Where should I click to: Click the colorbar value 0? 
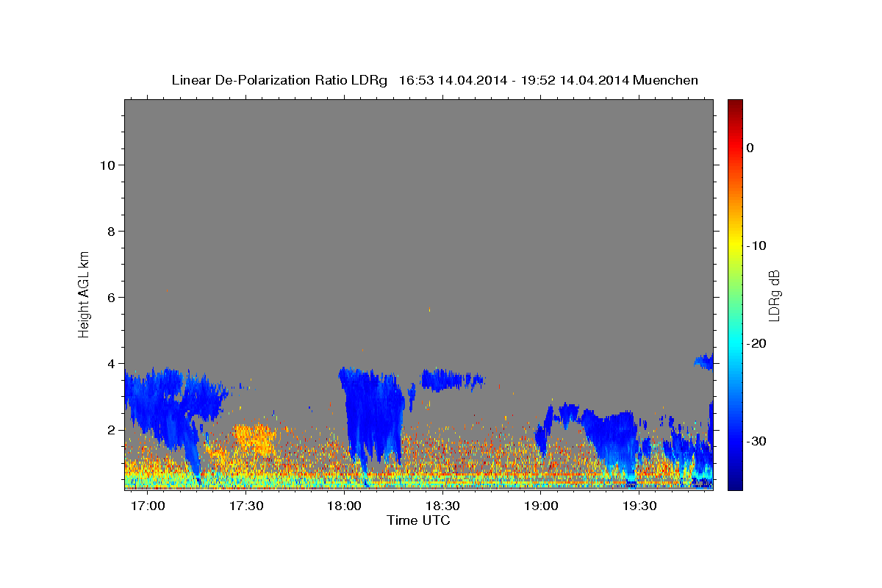750,148
